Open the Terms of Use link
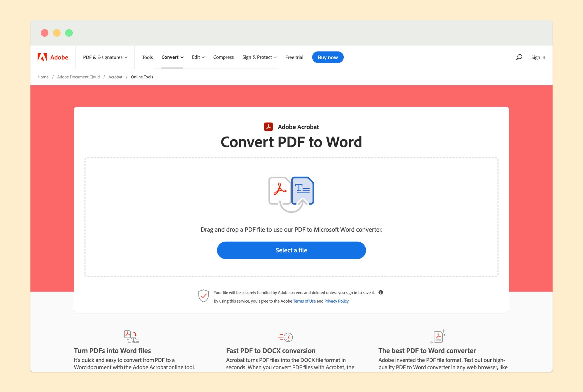Viewport: 583px width, 392px height. coord(304,301)
